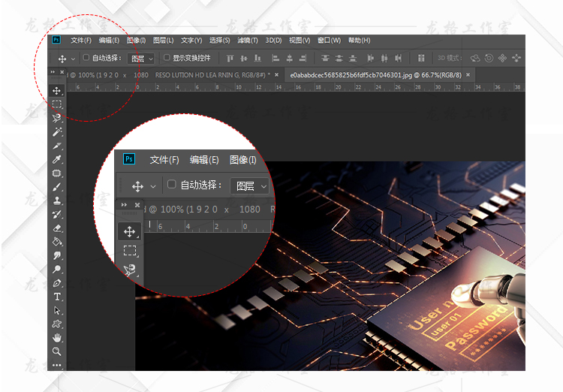Switch to the e0ababdcec5685825b6fdf5cb7046301.jpg tab
The height and width of the screenshot is (392, 563).
coord(375,75)
